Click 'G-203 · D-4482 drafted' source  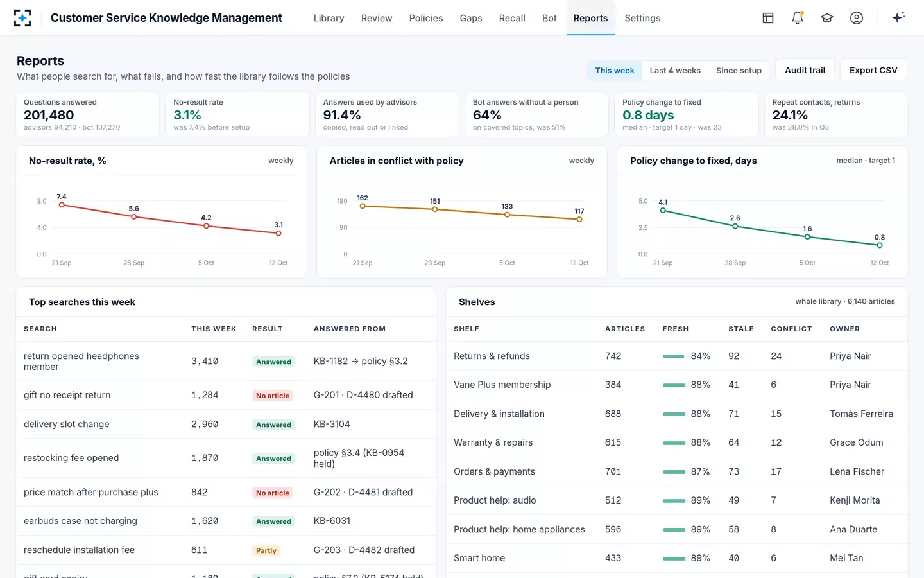[x=364, y=550]
